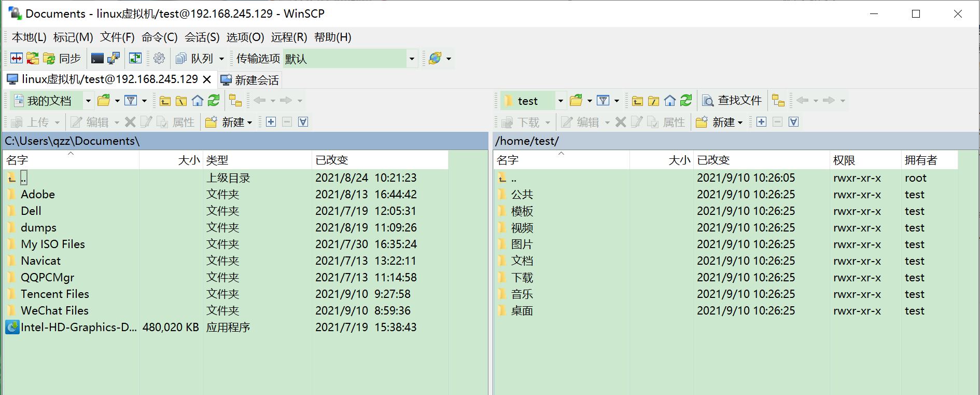Screen dimensions: 980x395
Task: Open the 命令(C) menu
Action: pos(160,37)
